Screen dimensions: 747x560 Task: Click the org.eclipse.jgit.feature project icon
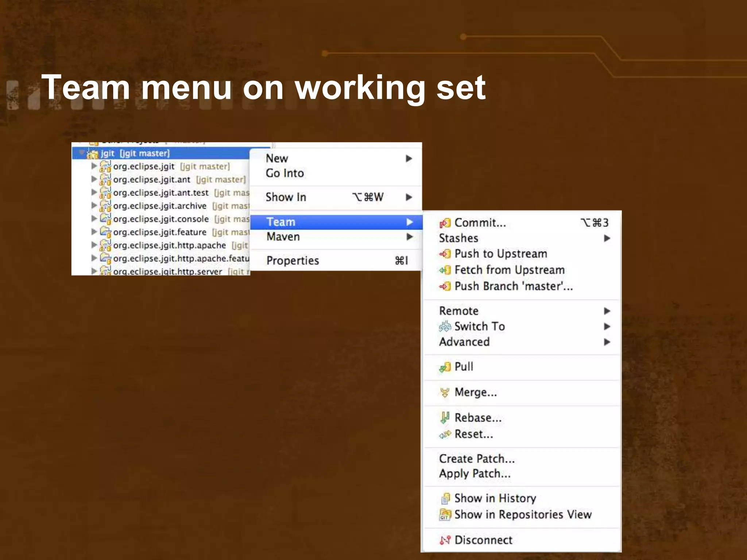tap(105, 232)
